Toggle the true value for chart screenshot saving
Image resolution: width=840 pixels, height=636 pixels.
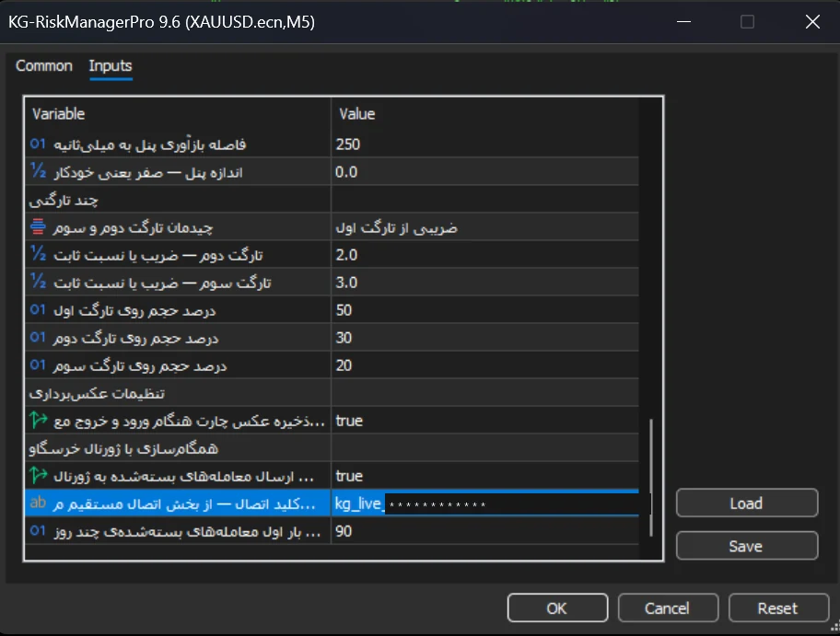[x=485, y=421]
